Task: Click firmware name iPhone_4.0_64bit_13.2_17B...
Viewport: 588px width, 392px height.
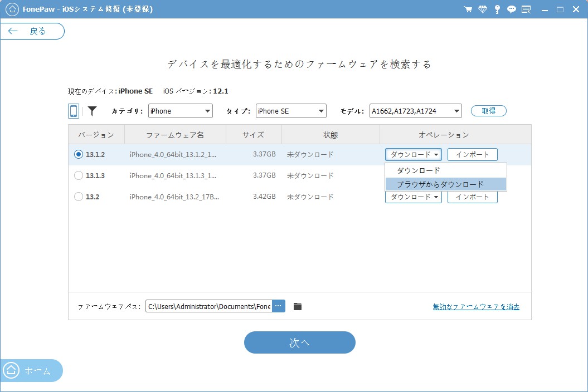Action: tap(174, 197)
